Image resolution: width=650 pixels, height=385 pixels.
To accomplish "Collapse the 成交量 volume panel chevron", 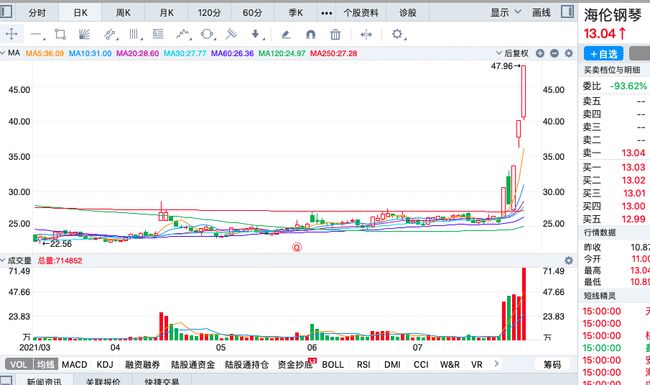I will [x=3, y=260].
